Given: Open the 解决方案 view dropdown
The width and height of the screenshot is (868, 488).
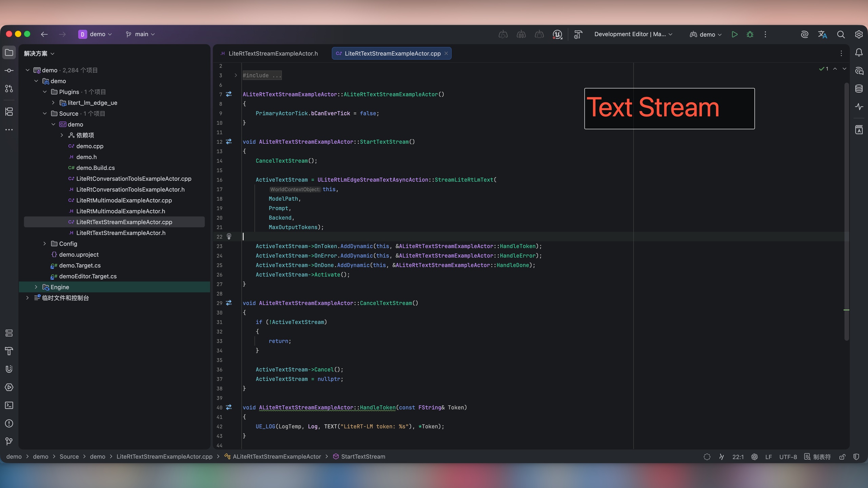Looking at the screenshot, I should point(39,54).
